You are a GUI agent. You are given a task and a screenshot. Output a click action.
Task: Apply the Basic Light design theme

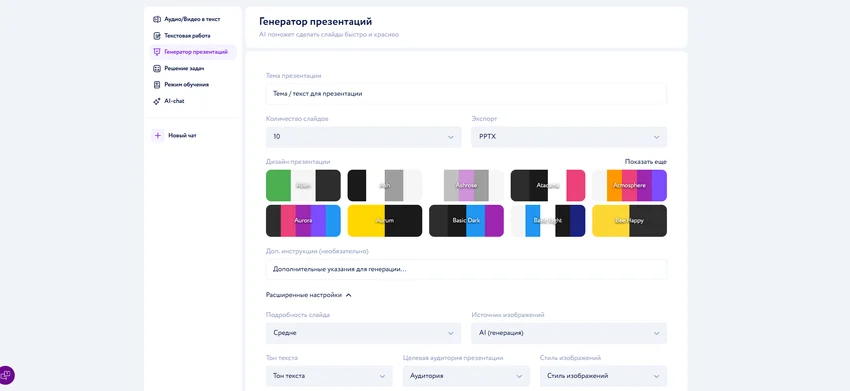click(548, 221)
